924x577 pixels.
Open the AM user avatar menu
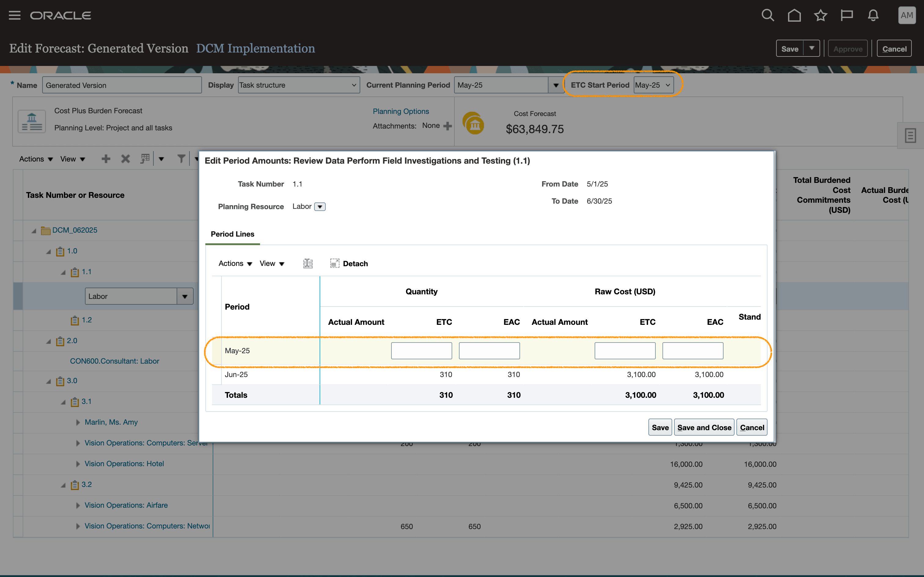[907, 15]
